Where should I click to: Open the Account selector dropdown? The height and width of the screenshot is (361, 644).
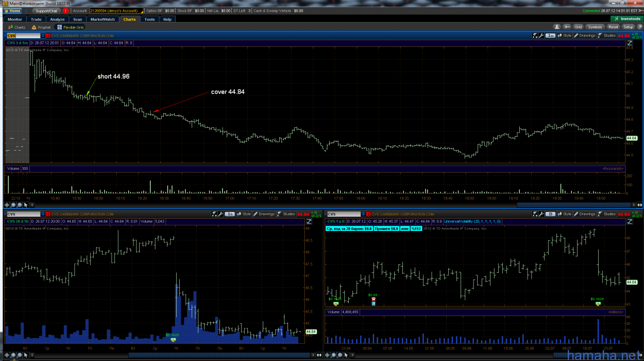[115, 10]
